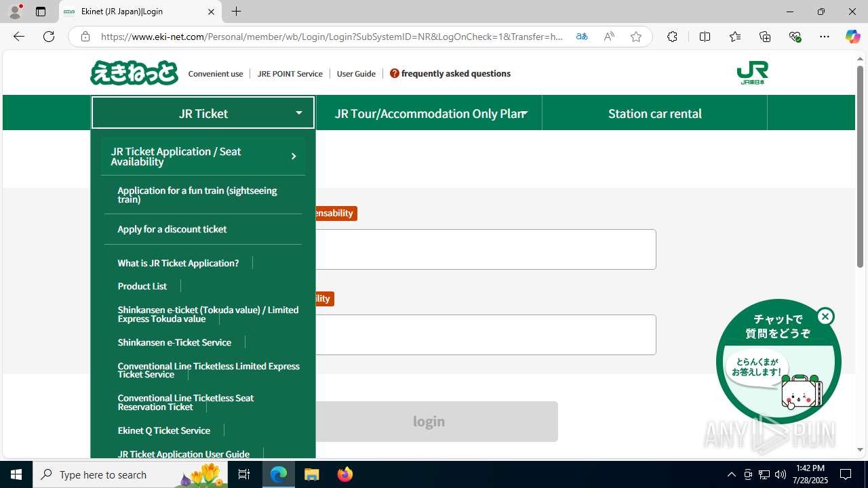This screenshot has height=488, width=868.
Task: Open Ekinet Q Ticket Service link
Action: tap(164, 430)
